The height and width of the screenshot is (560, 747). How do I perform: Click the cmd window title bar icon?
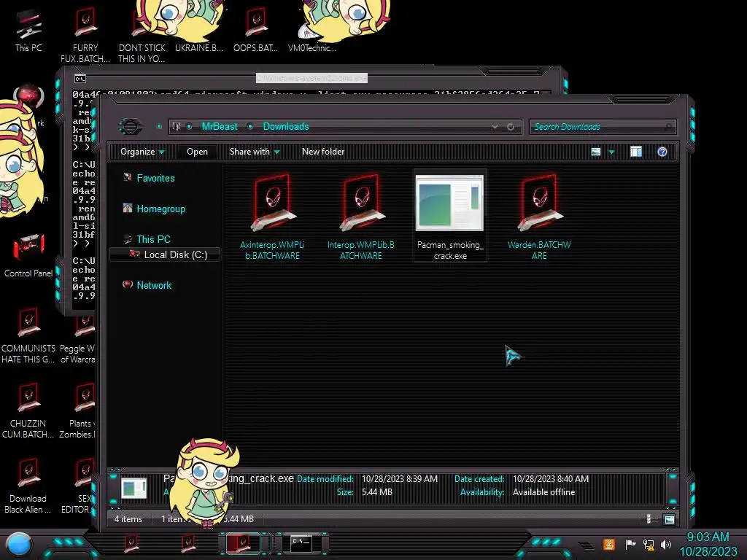click(x=80, y=79)
